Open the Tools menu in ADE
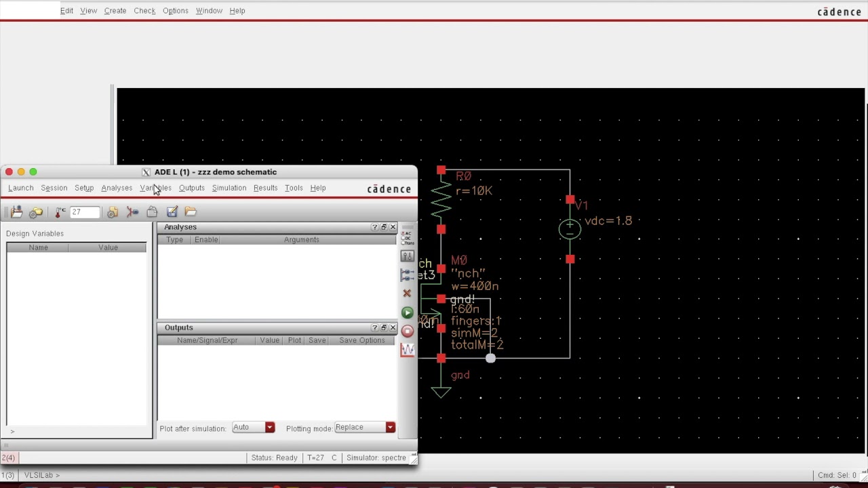Screen dimensions: 868x488 (294, 188)
